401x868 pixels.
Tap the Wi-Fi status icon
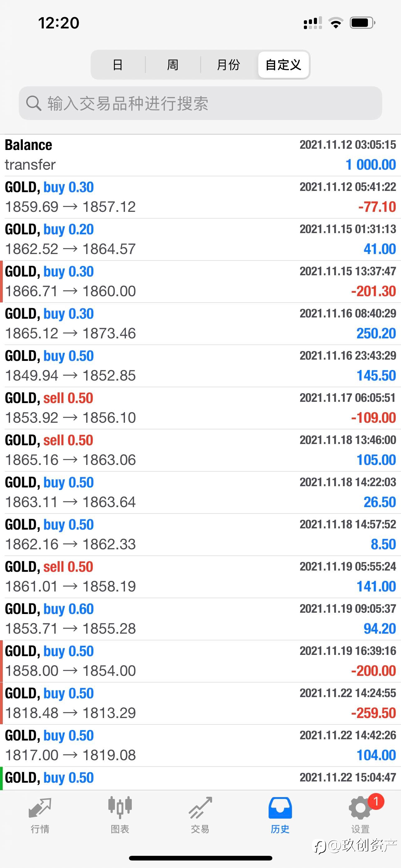click(x=335, y=23)
